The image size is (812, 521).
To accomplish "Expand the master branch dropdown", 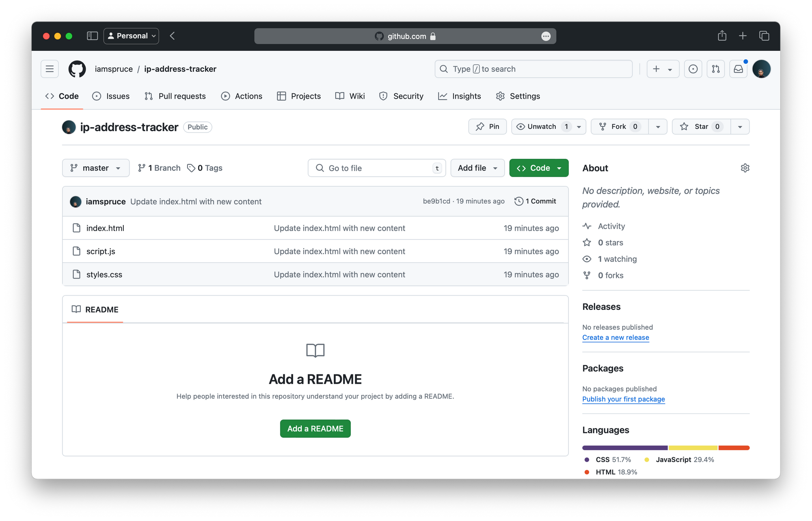I will (95, 168).
